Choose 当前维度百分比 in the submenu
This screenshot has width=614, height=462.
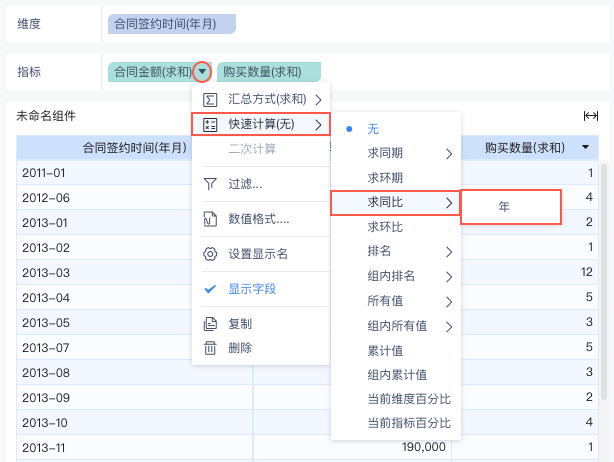(395, 399)
